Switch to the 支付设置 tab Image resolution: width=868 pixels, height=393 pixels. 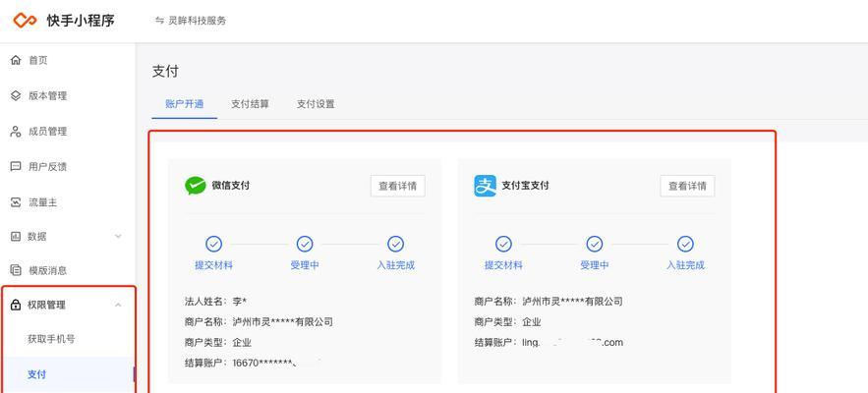click(x=315, y=104)
